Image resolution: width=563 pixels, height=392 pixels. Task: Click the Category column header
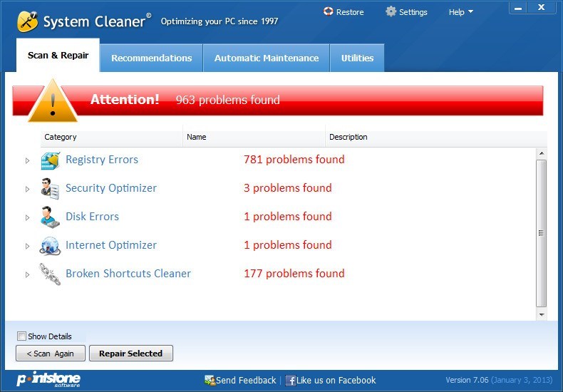point(111,137)
